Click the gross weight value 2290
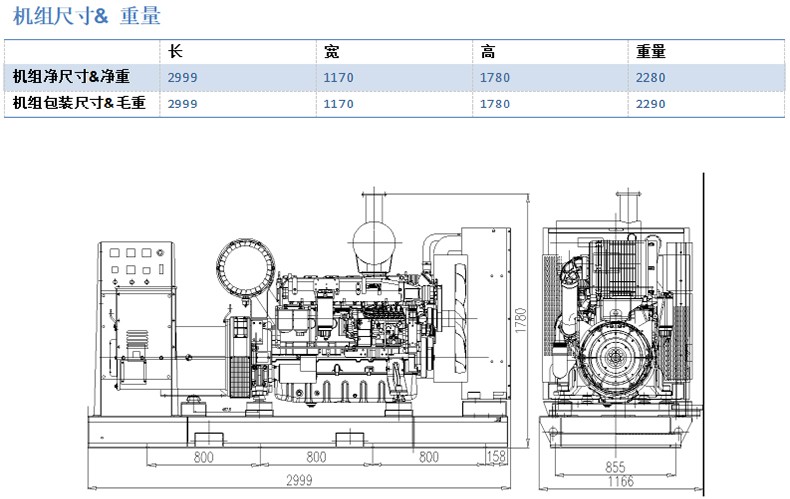The width and height of the screenshot is (790, 499). (650, 104)
